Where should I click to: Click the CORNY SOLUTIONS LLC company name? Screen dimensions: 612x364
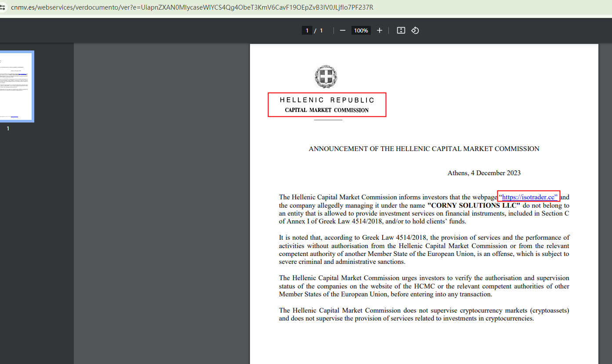click(473, 205)
